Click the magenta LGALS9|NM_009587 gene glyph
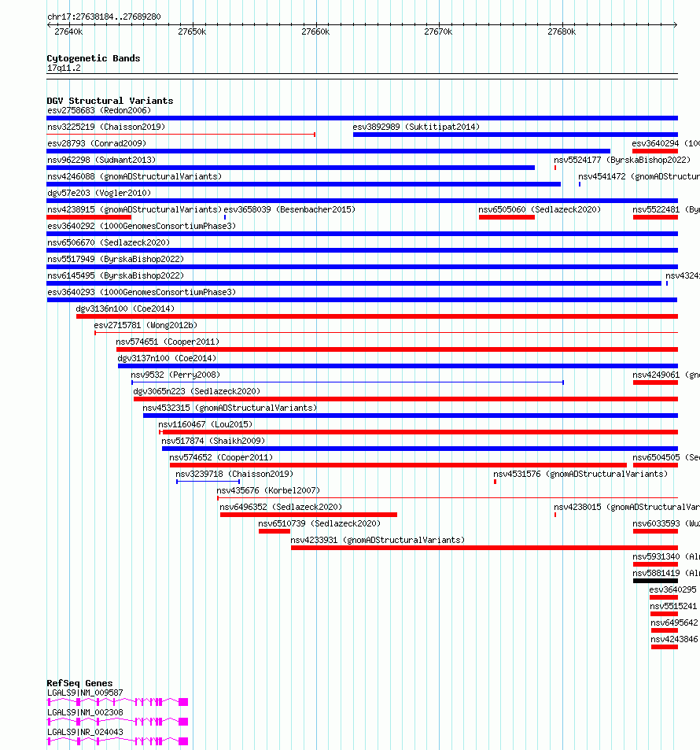700x750 pixels. [118, 702]
